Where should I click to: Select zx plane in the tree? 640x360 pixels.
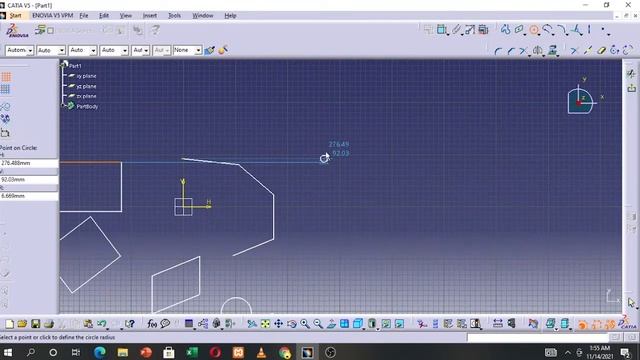tap(86, 96)
